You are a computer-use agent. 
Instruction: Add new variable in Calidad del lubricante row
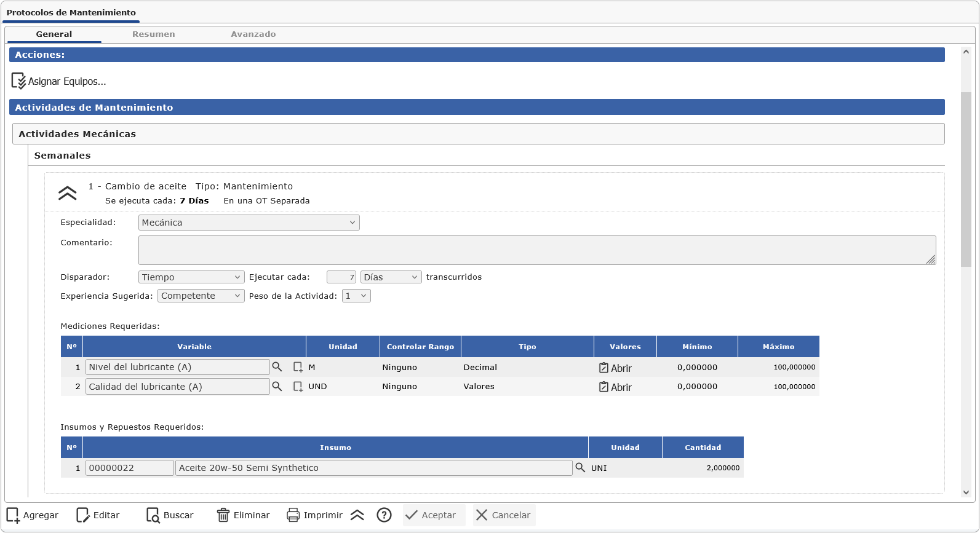(298, 387)
